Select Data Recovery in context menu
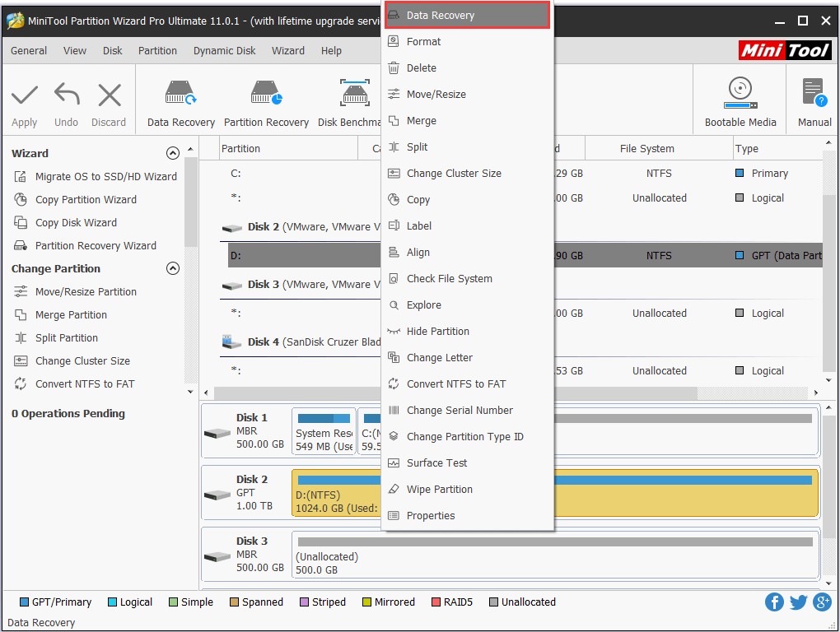The height and width of the screenshot is (632, 840). tap(467, 15)
